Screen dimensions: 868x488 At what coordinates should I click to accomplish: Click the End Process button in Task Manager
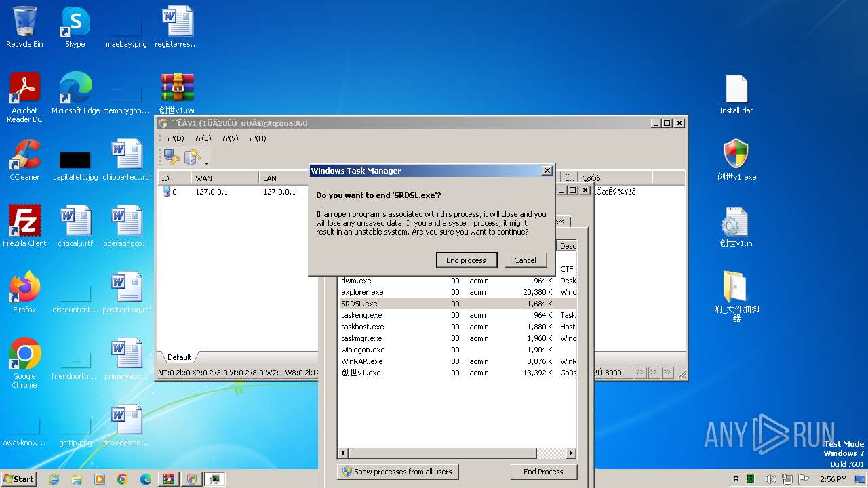543,472
